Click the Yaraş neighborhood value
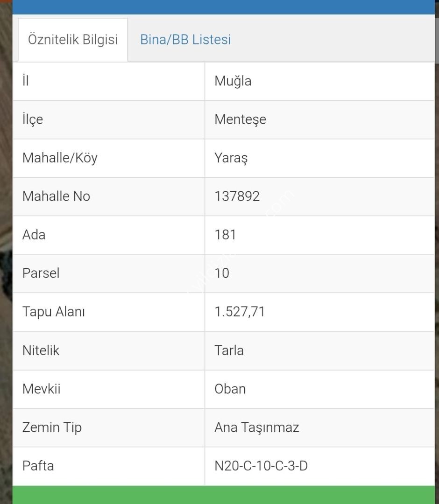 click(231, 158)
